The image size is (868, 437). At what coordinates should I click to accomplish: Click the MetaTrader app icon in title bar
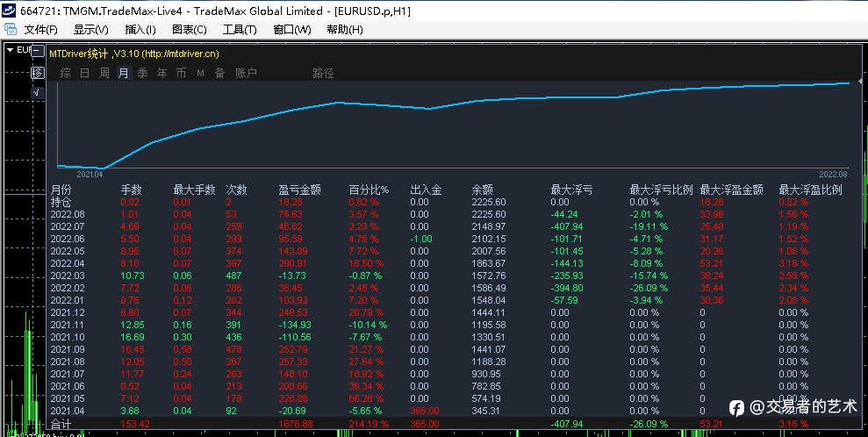(x=8, y=11)
